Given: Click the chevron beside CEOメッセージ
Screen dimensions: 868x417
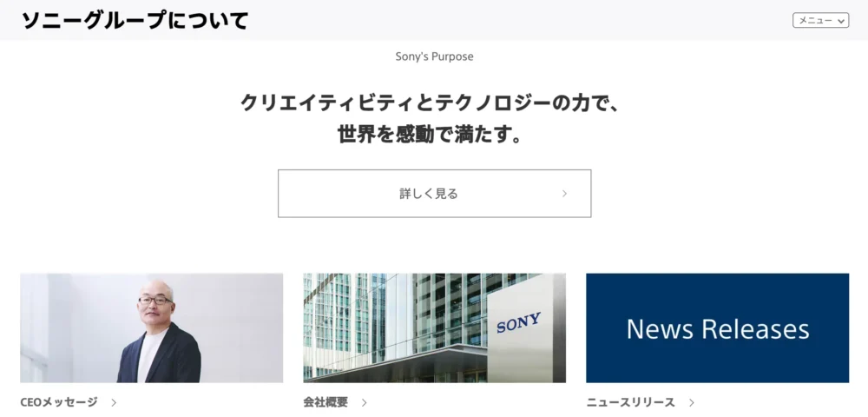Looking at the screenshot, I should pyautogui.click(x=114, y=402).
